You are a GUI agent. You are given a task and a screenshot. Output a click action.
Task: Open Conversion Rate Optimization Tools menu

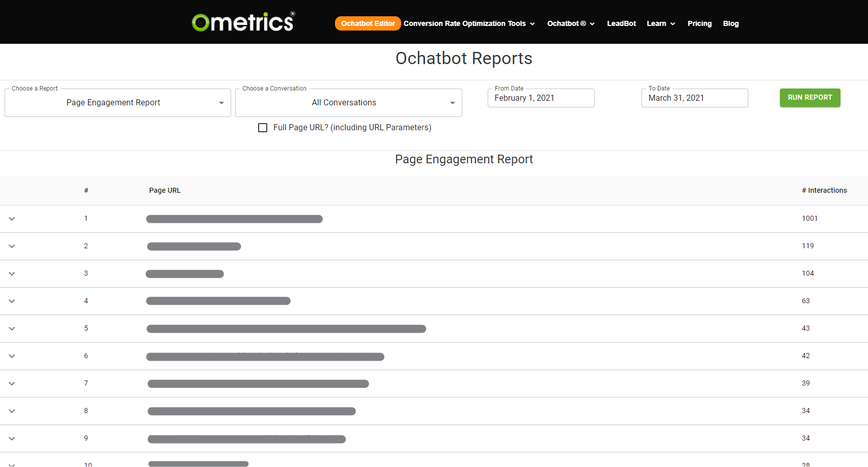[469, 23]
